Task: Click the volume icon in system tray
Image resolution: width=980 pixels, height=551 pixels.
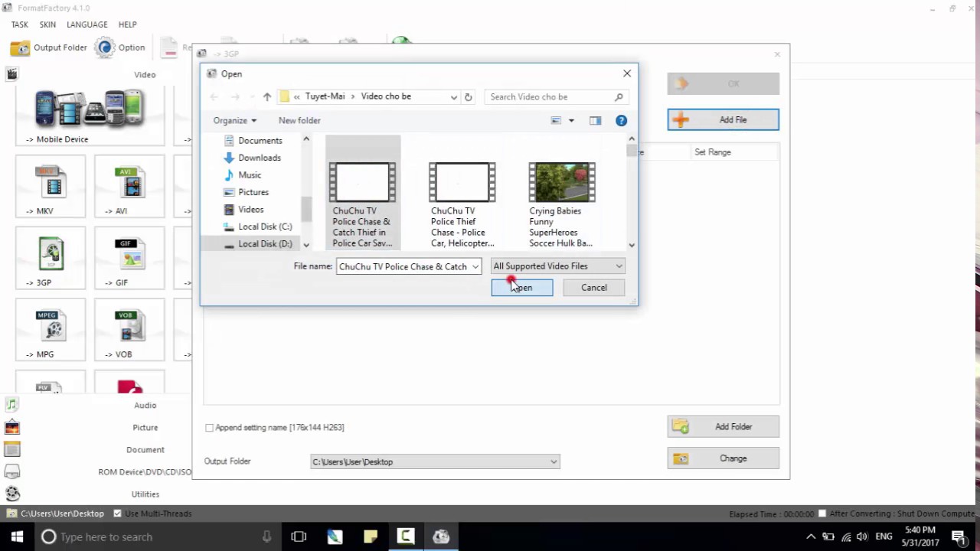Action: (x=863, y=536)
